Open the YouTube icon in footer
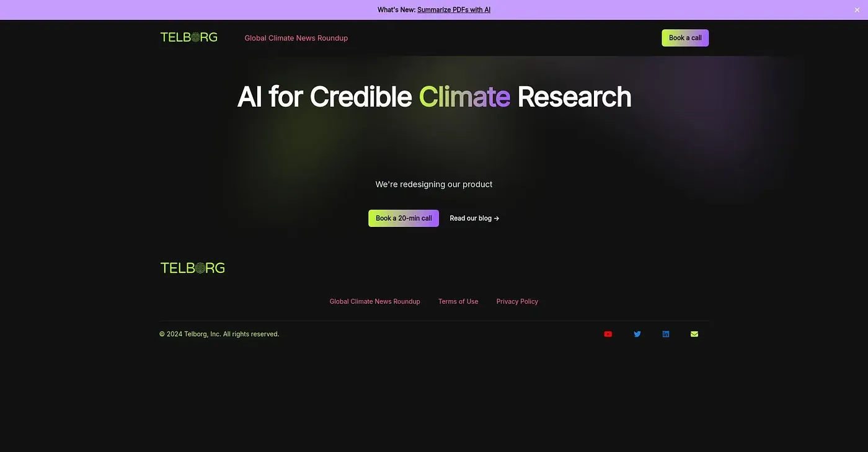 point(608,334)
